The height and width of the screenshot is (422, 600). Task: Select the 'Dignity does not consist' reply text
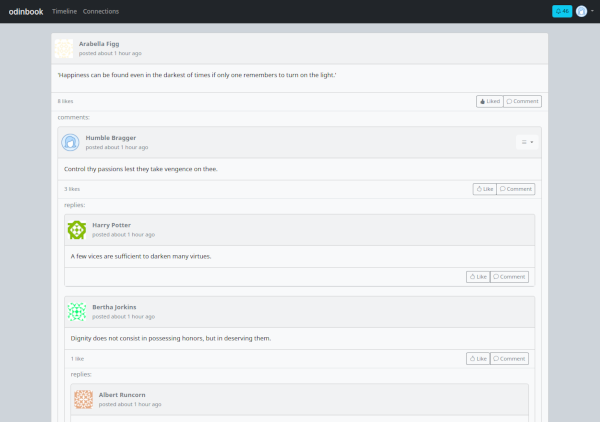pos(171,338)
